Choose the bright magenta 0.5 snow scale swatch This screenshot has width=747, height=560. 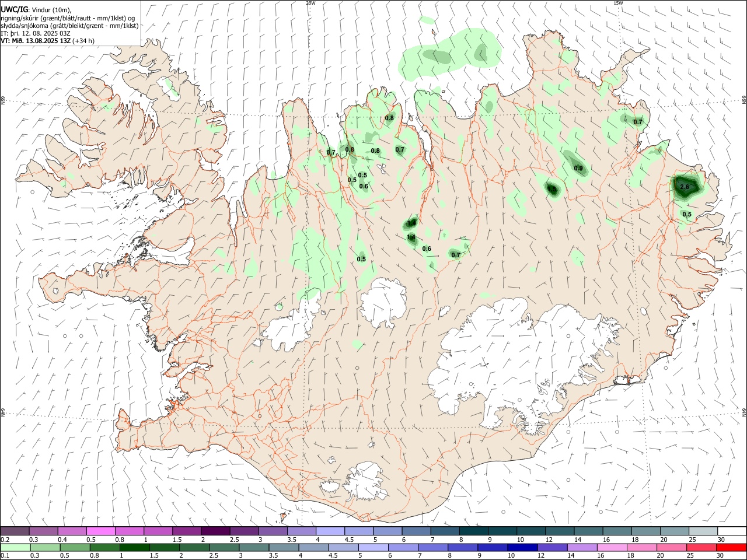click(101, 531)
